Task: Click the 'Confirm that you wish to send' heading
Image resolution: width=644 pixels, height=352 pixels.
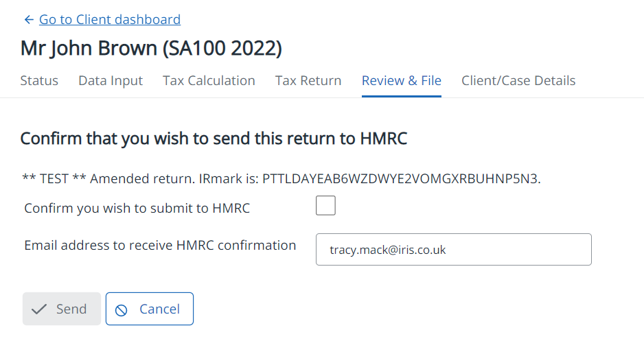Action: click(214, 139)
